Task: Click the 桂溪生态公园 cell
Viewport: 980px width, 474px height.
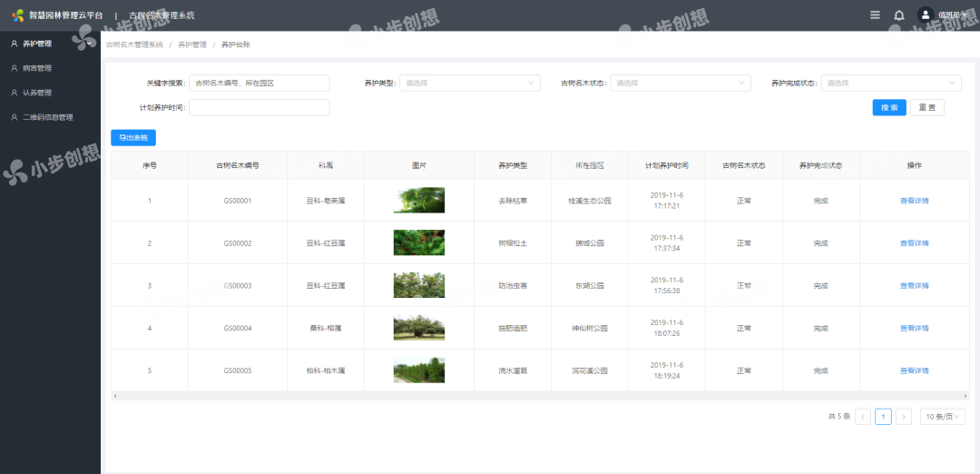Action: (x=590, y=201)
